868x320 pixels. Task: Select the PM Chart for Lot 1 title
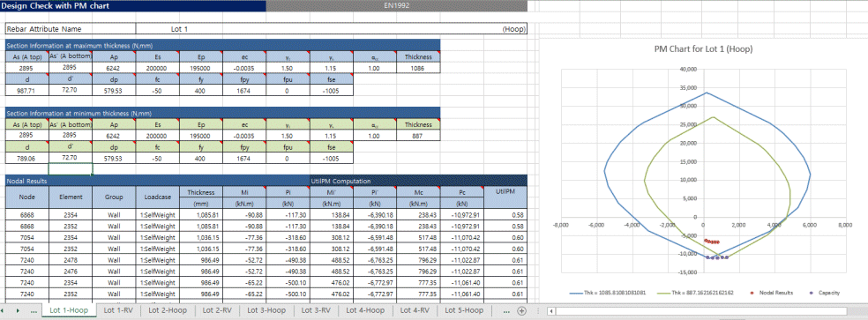703,49
